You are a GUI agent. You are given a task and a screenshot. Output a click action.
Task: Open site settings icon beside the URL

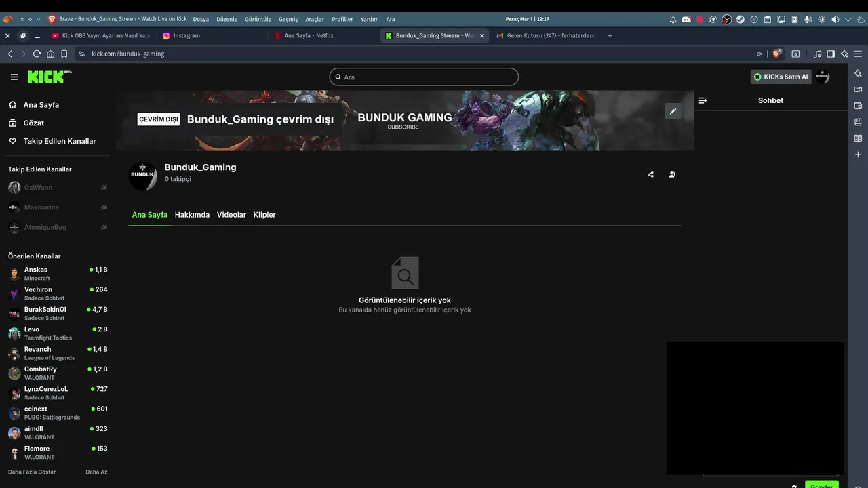pyautogui.click(x=81, y=54)
